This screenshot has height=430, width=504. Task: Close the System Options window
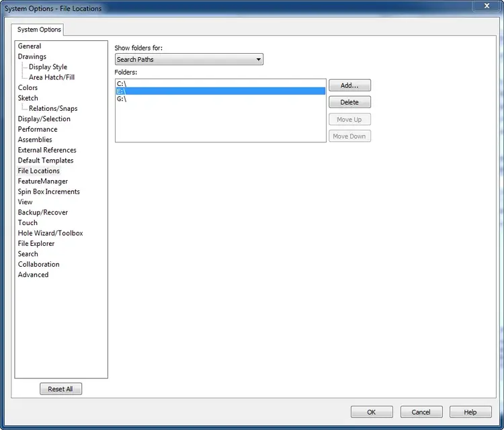pyautogui.click(x=487, y=6)
